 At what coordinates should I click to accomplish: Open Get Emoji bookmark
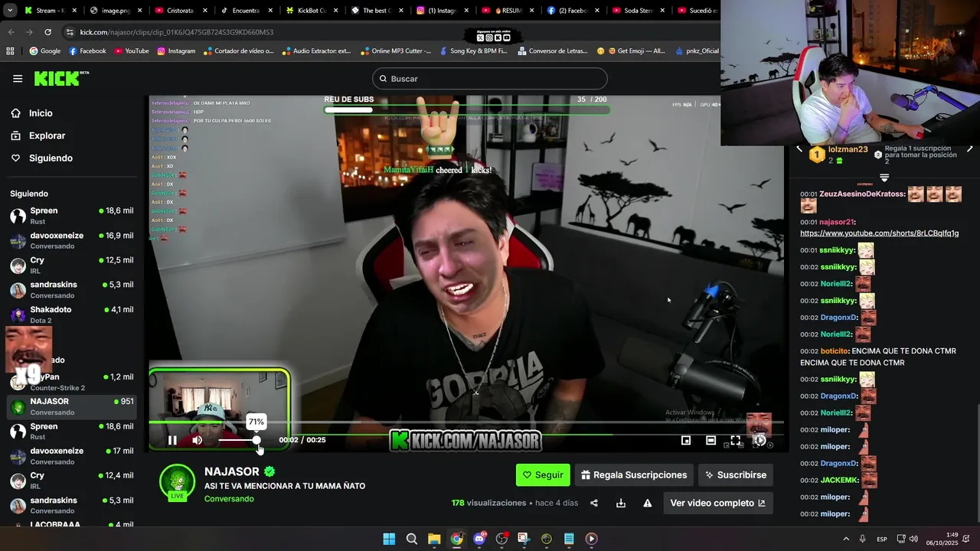click(x=631, y=51)
